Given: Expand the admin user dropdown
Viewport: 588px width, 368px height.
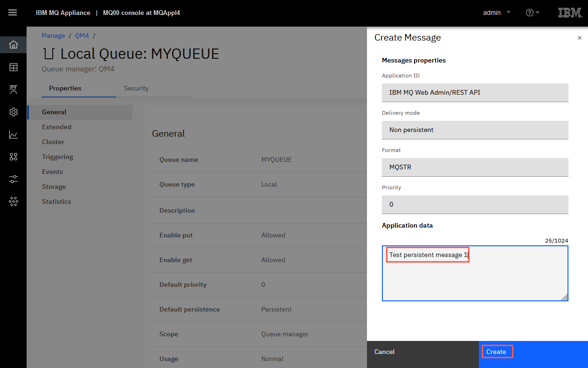Looking at the screenshot, I should [x=497, y=13].
